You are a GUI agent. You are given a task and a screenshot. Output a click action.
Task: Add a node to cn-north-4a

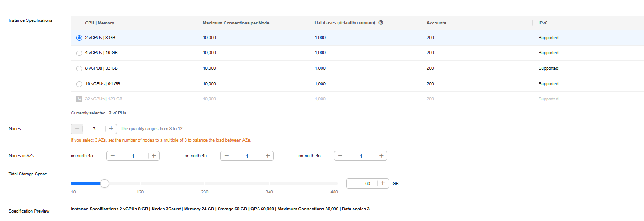pos(153,156)
